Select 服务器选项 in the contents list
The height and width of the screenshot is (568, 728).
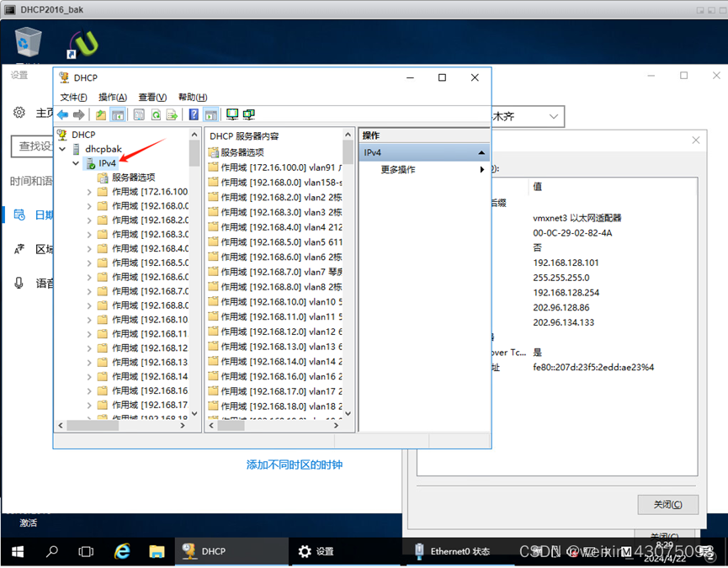tap(242, 152)
